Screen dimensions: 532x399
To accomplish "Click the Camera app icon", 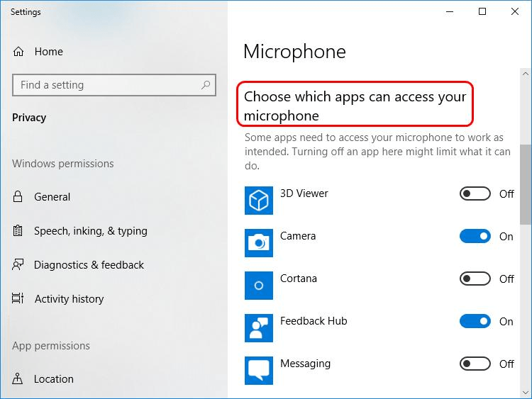I will tap(259, 243).
